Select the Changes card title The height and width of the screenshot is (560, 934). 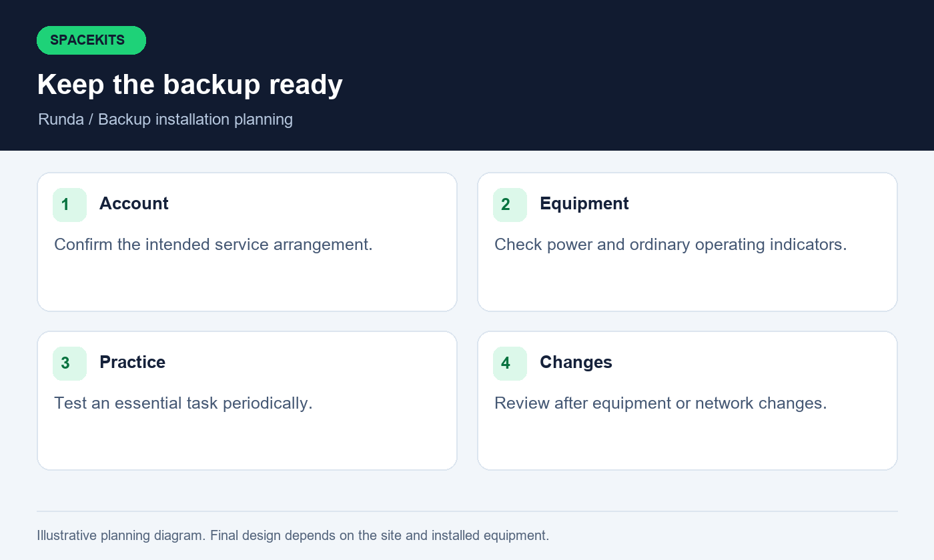[x=576, y=362]
